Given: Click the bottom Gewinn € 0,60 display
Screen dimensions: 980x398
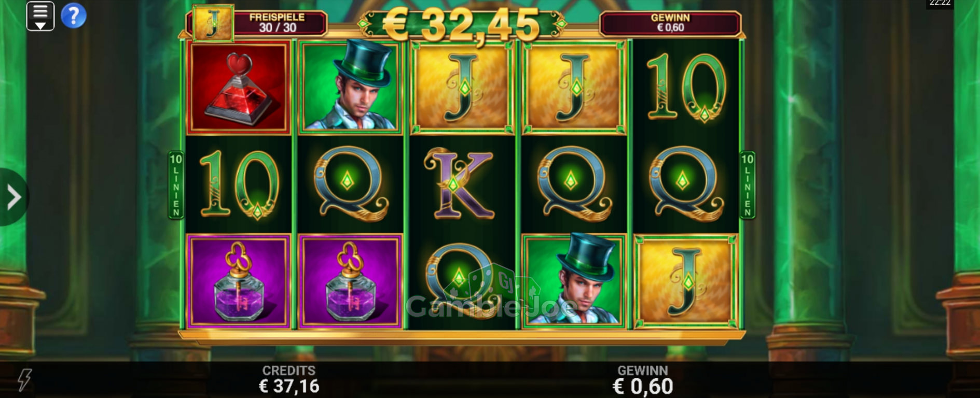Looking at the screenshot, I should [643, 380].
